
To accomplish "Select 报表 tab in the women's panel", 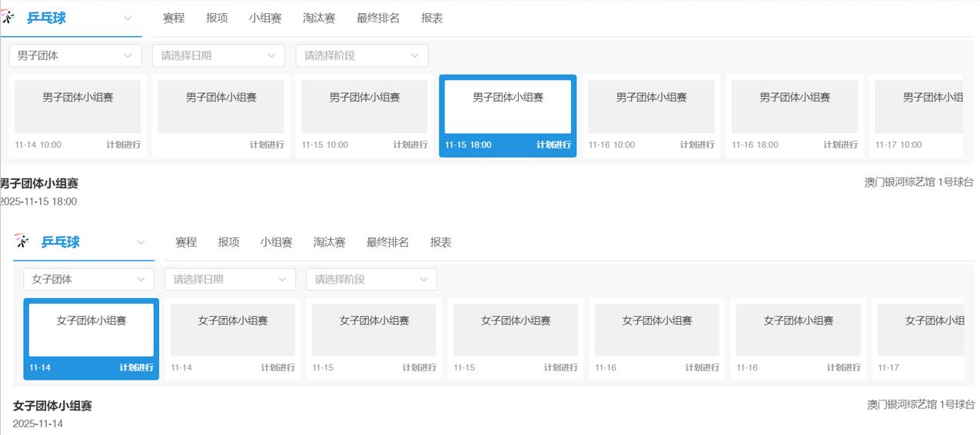I will click(440, 242).
